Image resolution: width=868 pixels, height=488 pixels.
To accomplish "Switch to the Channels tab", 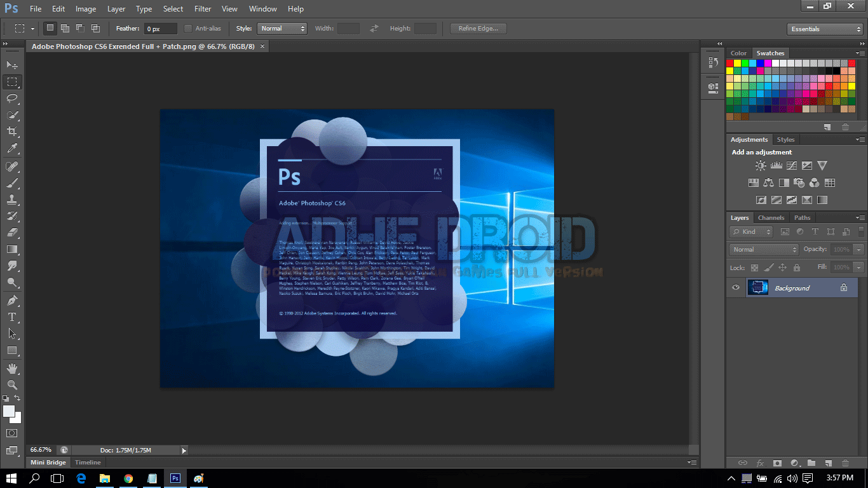I will 771,218.
